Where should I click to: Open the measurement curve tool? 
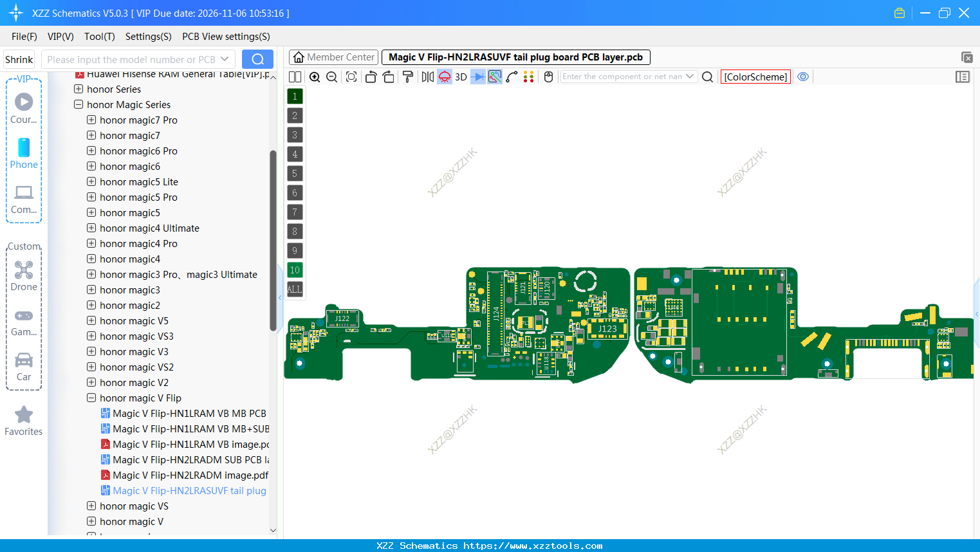[x=512, y=77]
